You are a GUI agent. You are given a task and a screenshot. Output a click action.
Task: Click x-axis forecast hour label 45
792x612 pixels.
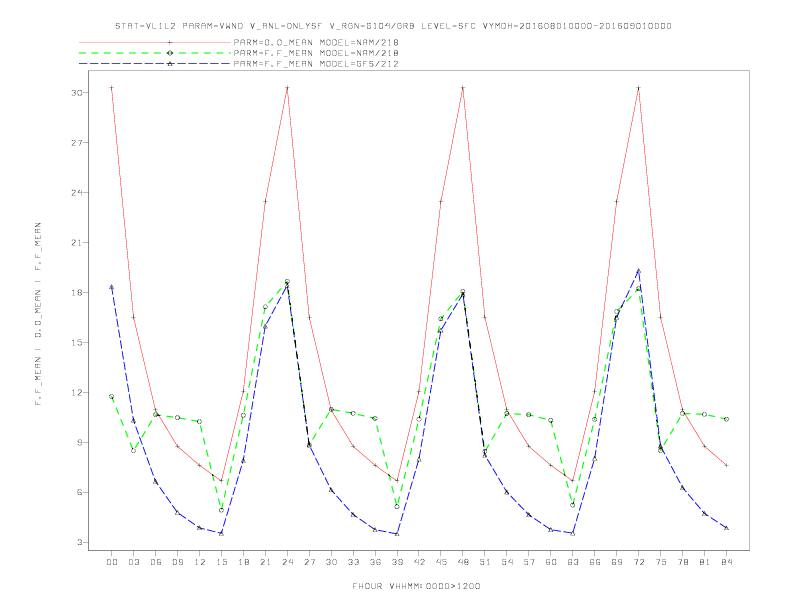point(441,562)
